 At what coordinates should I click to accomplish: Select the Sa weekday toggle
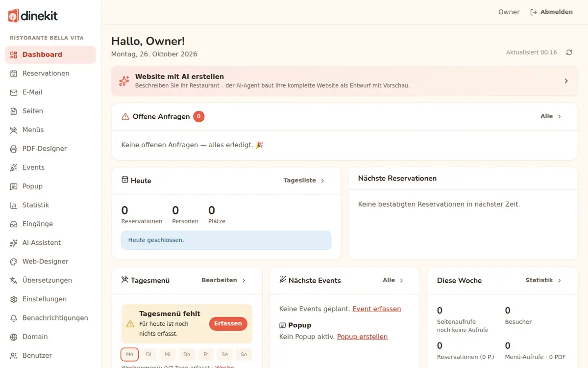point(225,354)
